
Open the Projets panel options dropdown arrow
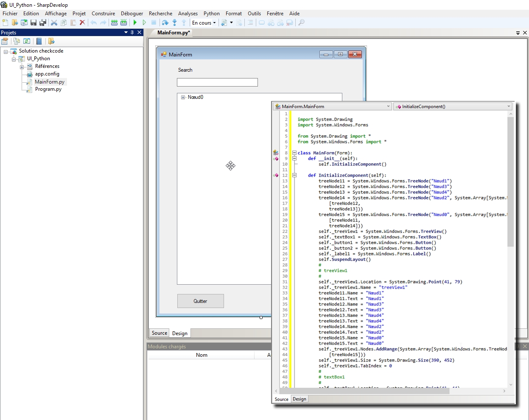click(126, 32)
